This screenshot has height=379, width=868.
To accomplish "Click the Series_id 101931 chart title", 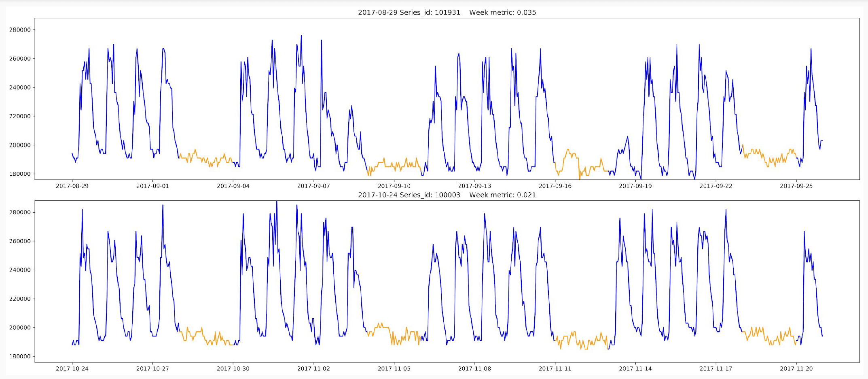I will point(447,12).
